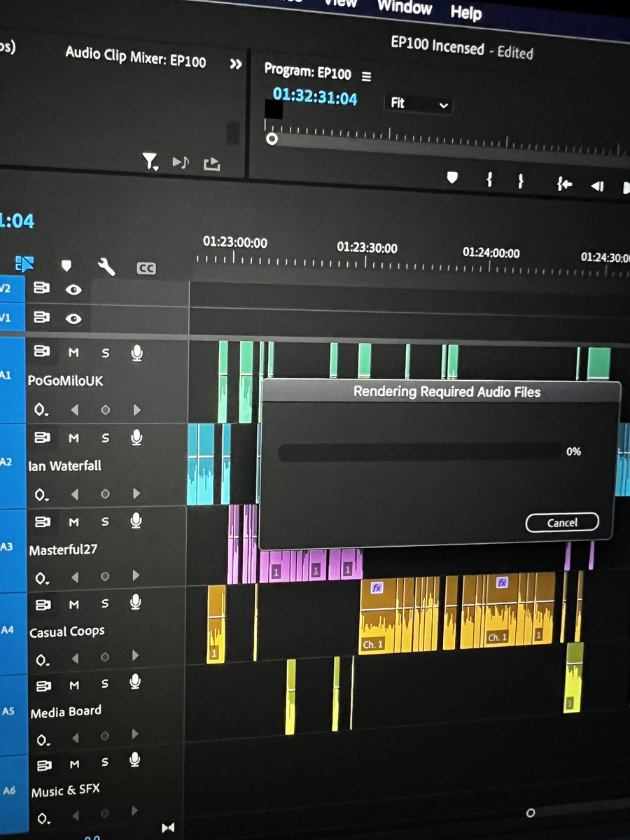Open the Fit zoom level dropdown
The width and height of the screenshot is (630, 840).
pos(419,104)
